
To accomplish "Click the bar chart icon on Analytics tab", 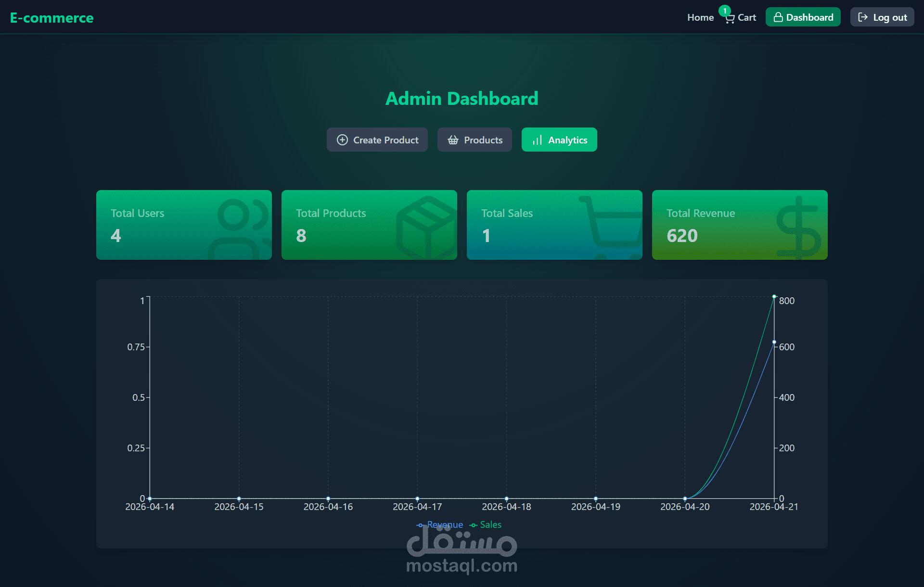I will click(x=537, y=140).
